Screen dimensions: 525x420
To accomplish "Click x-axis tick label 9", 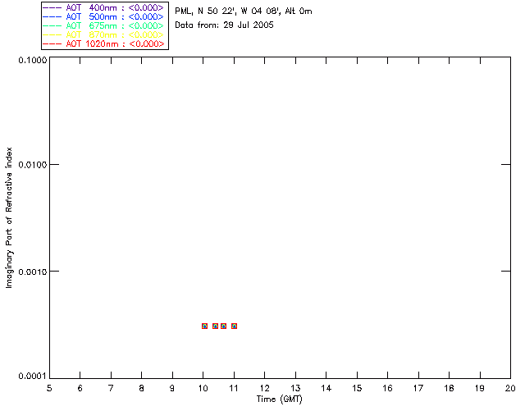I will [172, 388].
